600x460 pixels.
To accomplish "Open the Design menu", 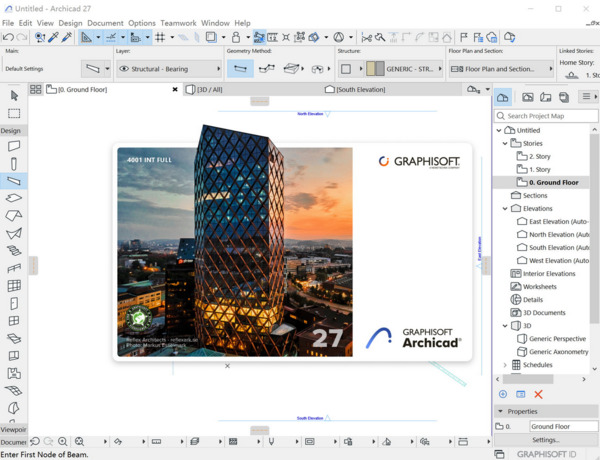I will [x=70, y=23].
